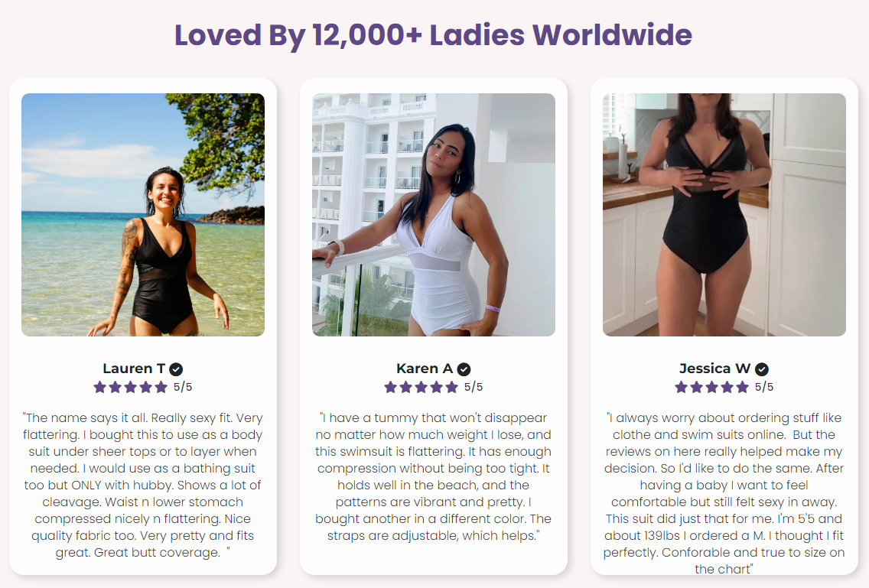Viewport: 869px width, 588px height.
Task: Click the Lauren T reviewer name
Action: 134,369
